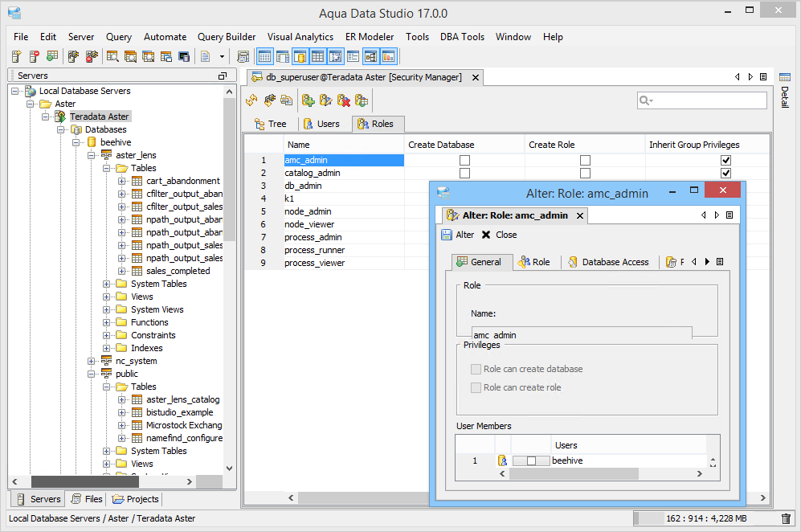Screen dimensions: 801x532
Task: Open tab list button in Security Manager header
Action: (x=763, y=76)
